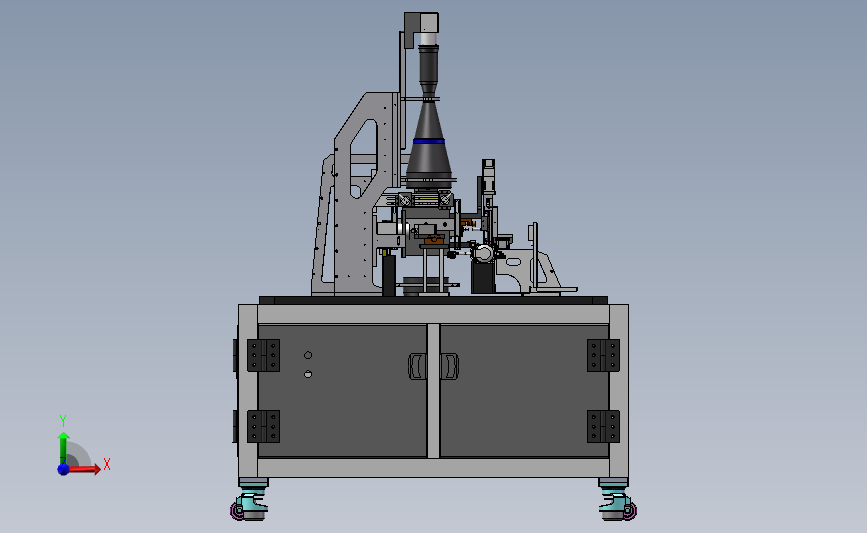Select the lower-right door hinge
The width and height of the screenshot is (867, 533).
(603, 426)
